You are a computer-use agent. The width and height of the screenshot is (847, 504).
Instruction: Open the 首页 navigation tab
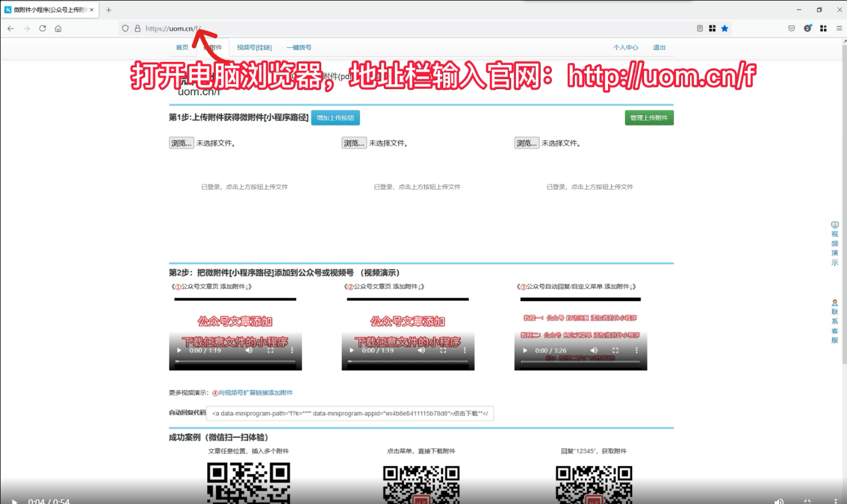pyautogui.click(x=182, y=48)
